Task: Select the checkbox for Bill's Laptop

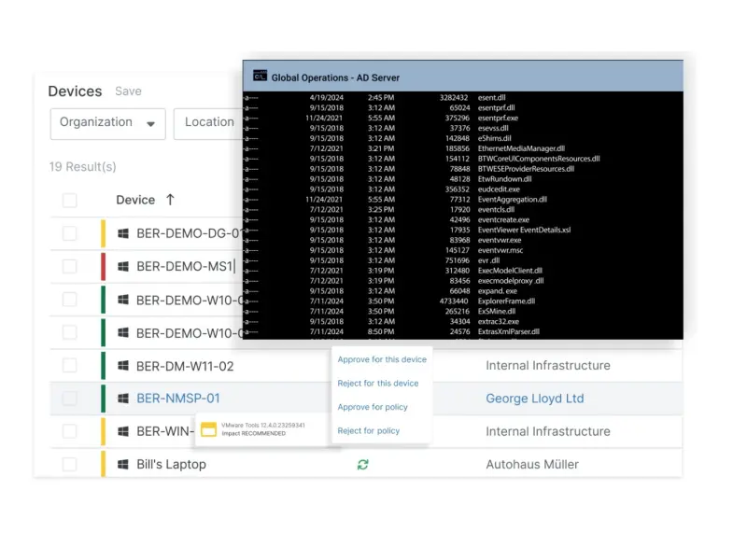Action: 70,464
